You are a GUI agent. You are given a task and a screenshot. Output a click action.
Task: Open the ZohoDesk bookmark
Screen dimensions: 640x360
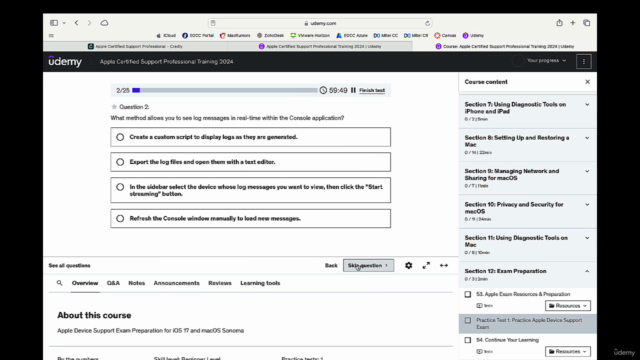[x=270, y=36]
